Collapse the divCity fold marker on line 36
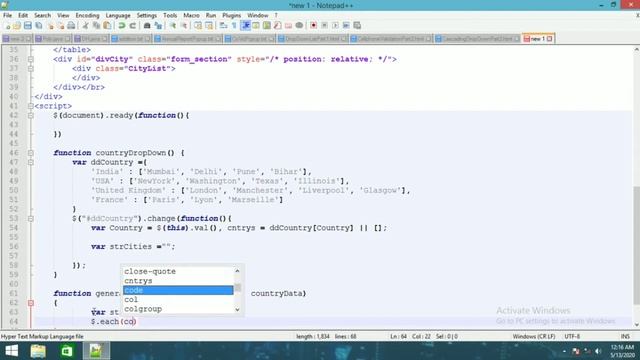Screen dimensions: 640x360 point(31,59)
